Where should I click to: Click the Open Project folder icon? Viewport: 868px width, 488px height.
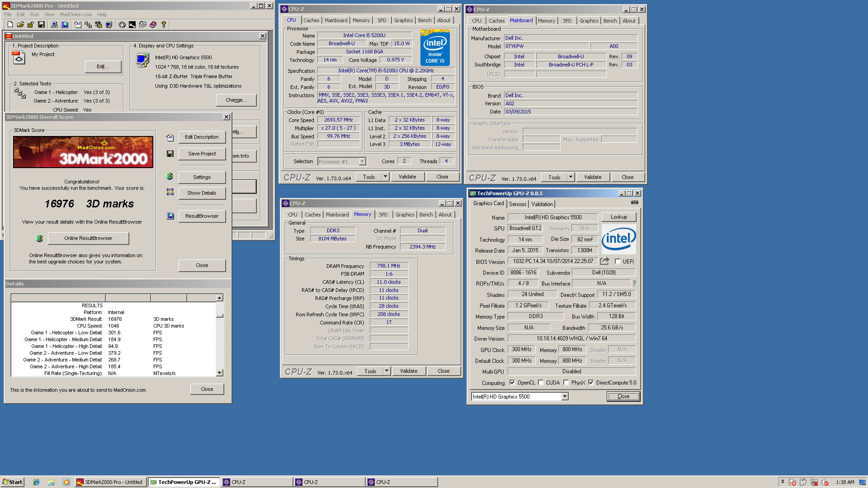pos(20,24)
